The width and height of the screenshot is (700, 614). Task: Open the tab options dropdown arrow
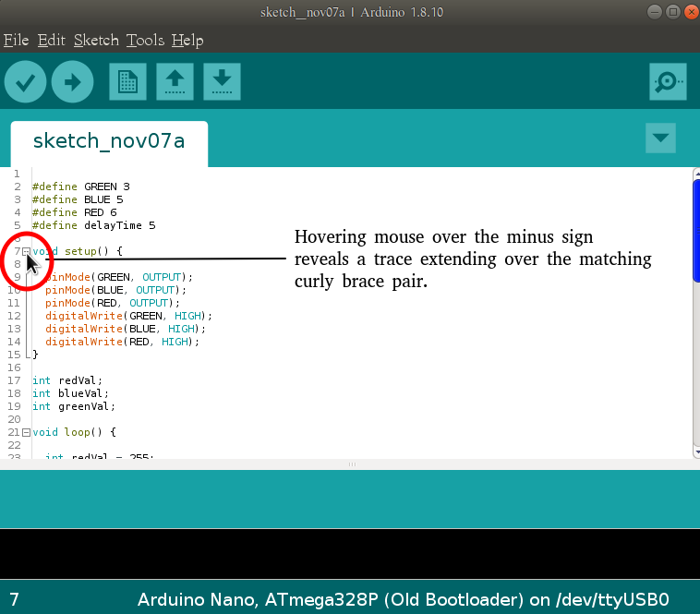660,138
